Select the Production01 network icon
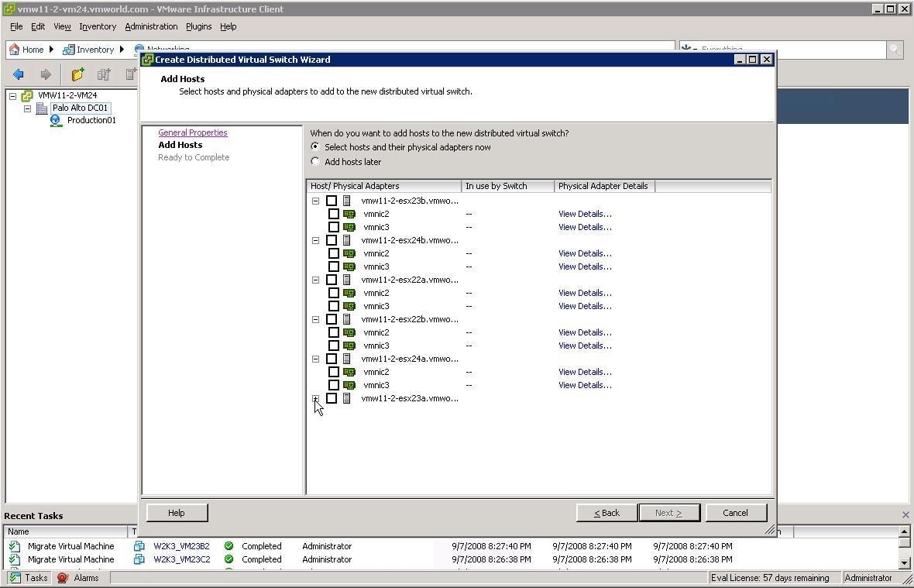914x588 pixels. [56, 121]
